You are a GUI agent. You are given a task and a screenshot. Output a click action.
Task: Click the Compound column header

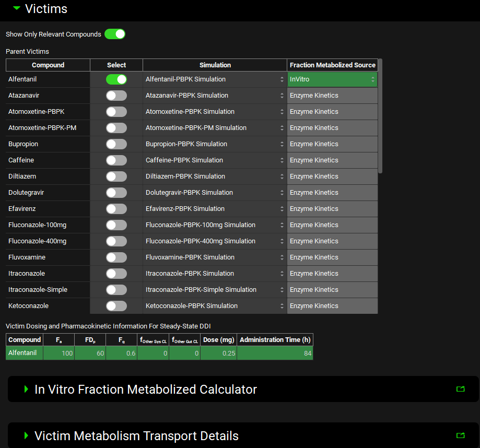pyautogui.click(x=48, y=65)
